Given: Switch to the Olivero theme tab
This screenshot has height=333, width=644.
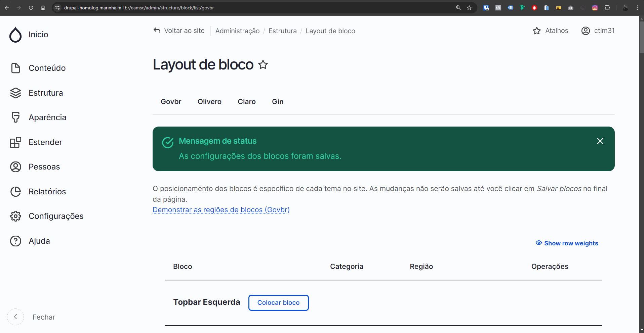Looking at the screenshot, I should [x=209, y=101].
